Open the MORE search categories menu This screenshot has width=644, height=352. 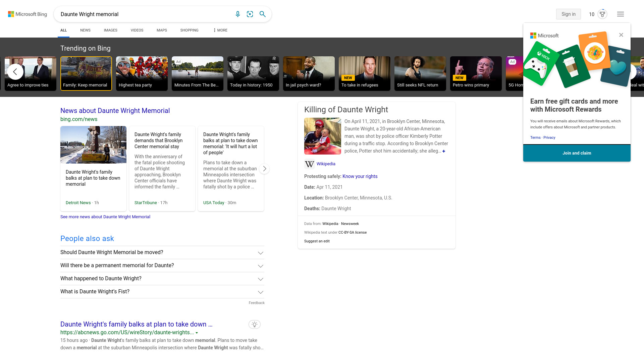pos(220,30)
